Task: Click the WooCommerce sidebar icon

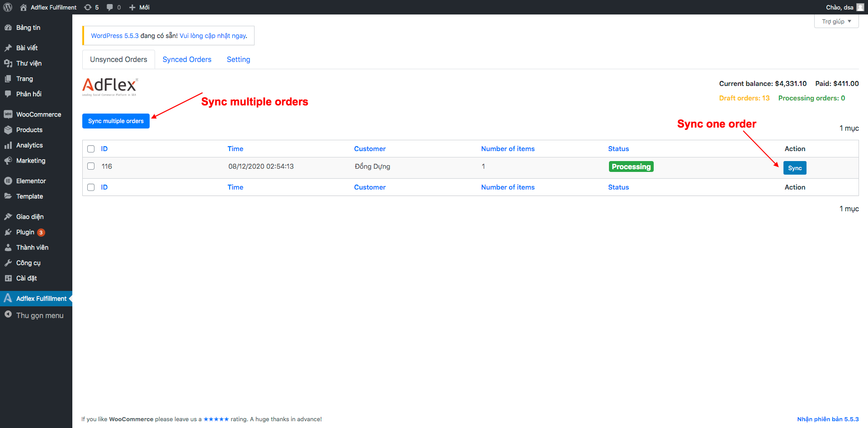Action: pos(8,114)
